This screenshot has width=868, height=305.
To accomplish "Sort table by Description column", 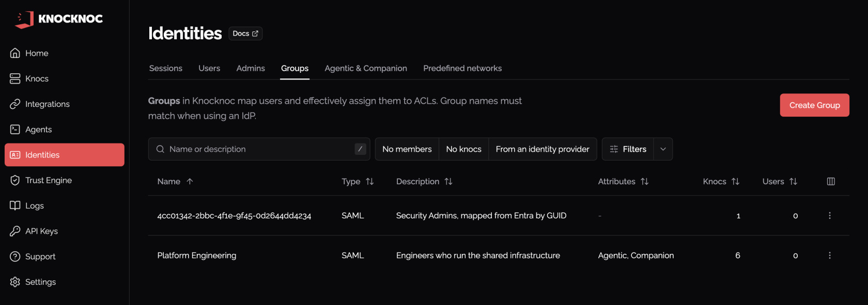I will [424, 181].
